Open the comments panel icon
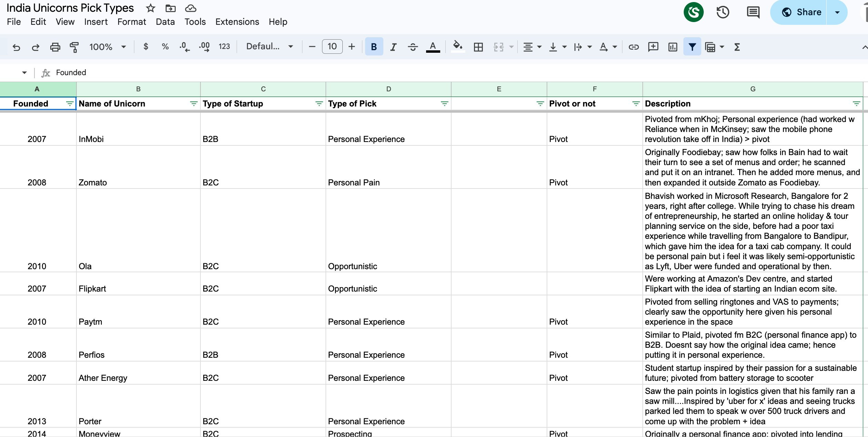Screen dimensions: 868x437 click(753, 12)
